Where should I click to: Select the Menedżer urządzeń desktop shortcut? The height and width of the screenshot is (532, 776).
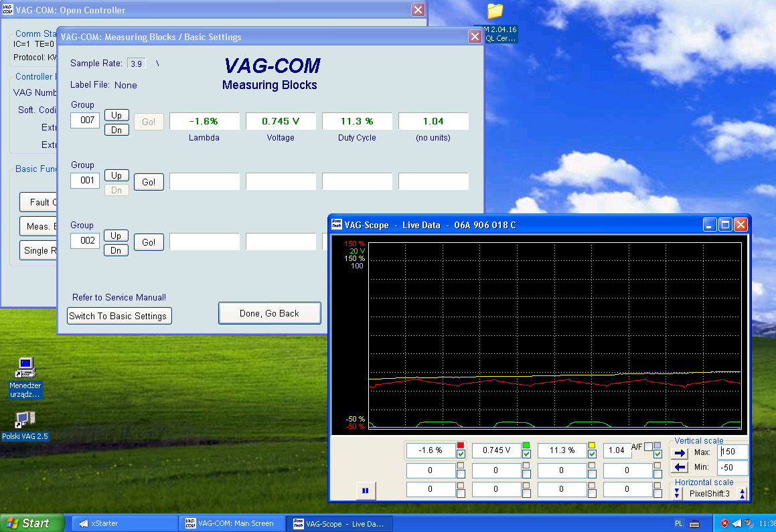point(25,377)
